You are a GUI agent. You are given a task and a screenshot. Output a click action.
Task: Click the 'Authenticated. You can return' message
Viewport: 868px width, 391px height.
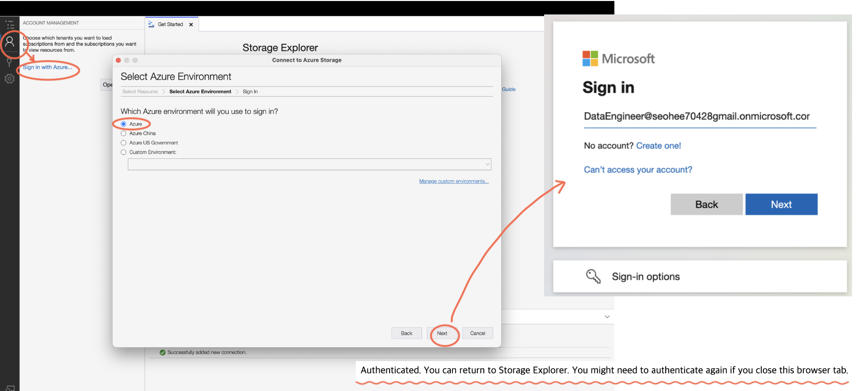(604, 370)
